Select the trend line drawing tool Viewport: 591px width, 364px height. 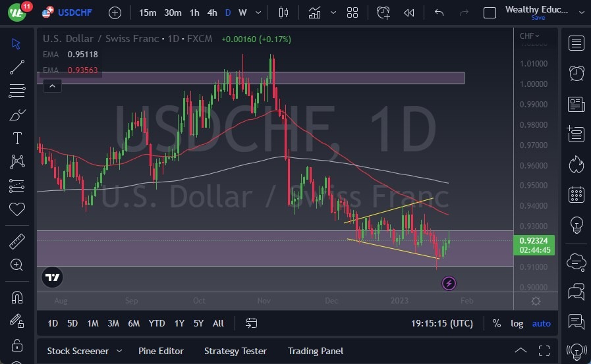tap(17, 66)
